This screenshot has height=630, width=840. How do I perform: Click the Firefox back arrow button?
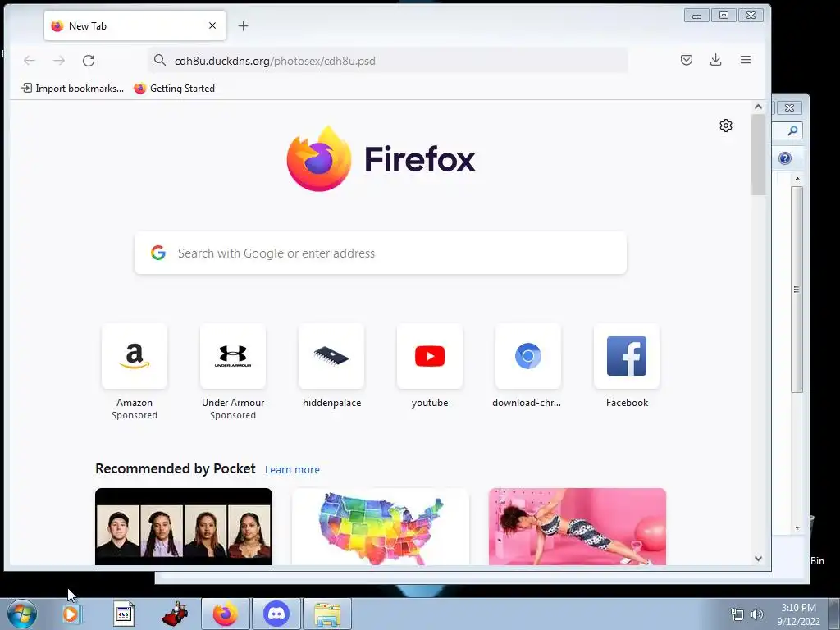pos(30,61)
